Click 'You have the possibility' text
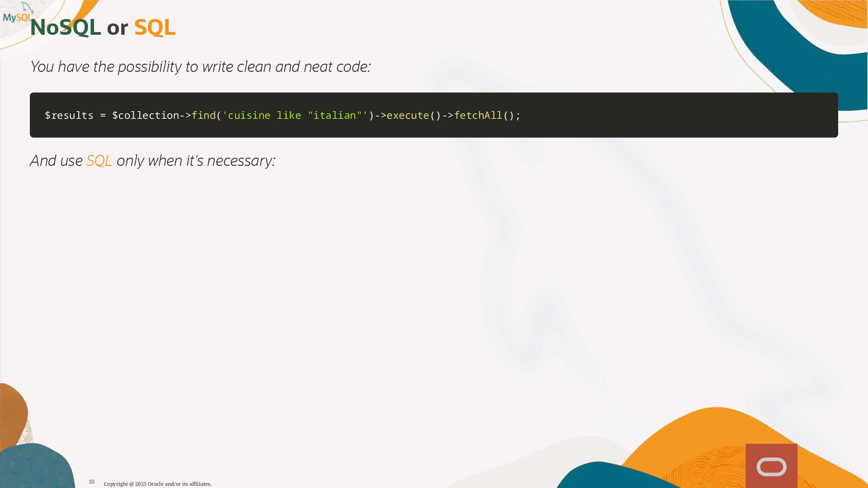868x488 pixels. pos(106,67)
